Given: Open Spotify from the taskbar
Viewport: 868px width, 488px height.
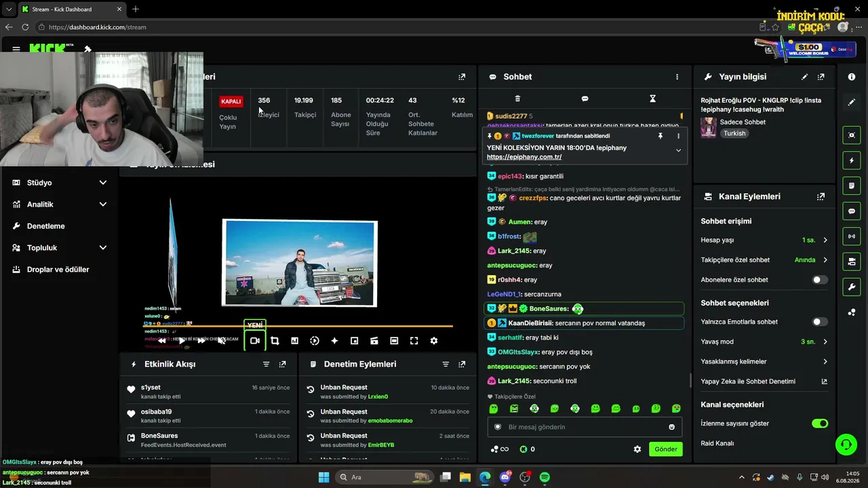Looking at the screenshot, I should pos(545,477).
